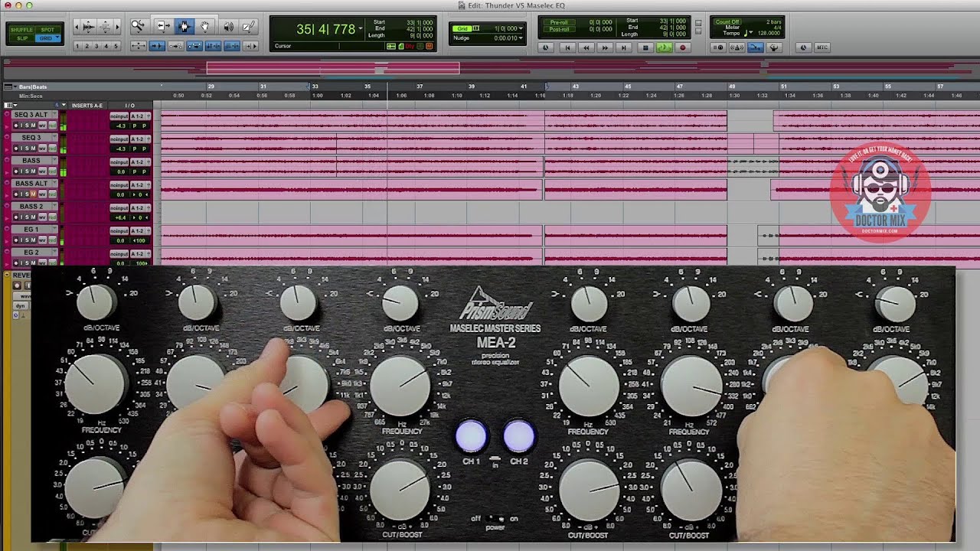Select the Scrubber speaker tool
Image resolution: width=980 pixels, height=551 pixels.
pos(229,26)
